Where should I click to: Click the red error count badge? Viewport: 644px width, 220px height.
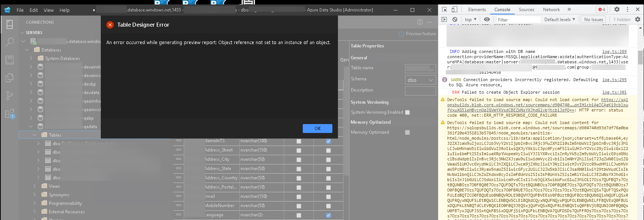click(602, 10)
